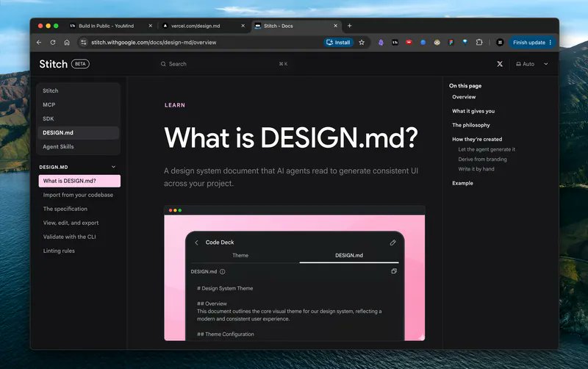Go back using the browser back arrow
The image size is (588, 369).
pyautogui.click(x=39, y=43)
